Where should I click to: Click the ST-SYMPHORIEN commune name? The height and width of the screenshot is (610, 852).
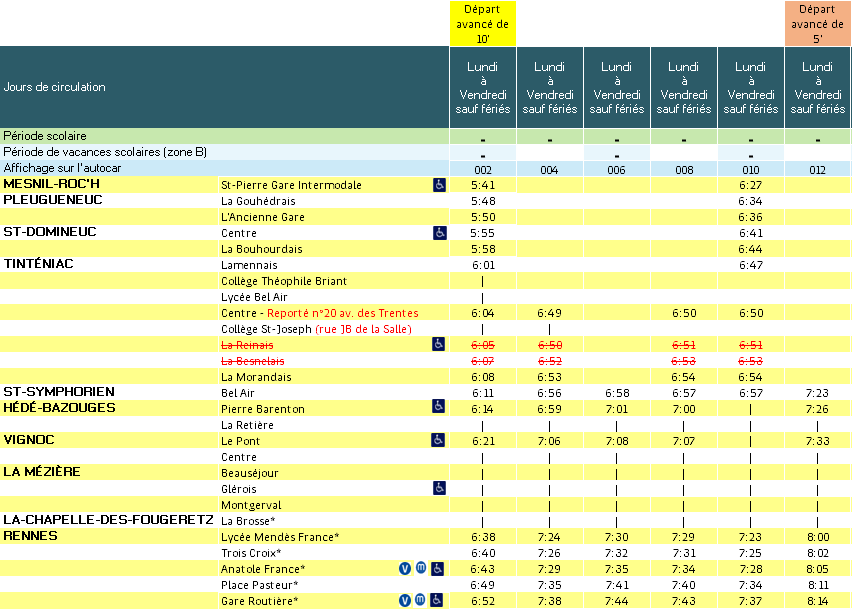pyautogui.click(x=59, y=392)
